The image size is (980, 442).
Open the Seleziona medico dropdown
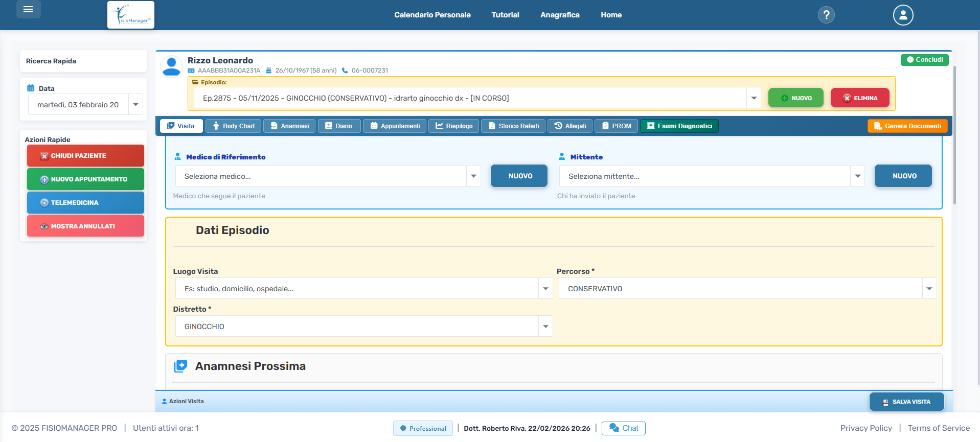tap(473, 176)
